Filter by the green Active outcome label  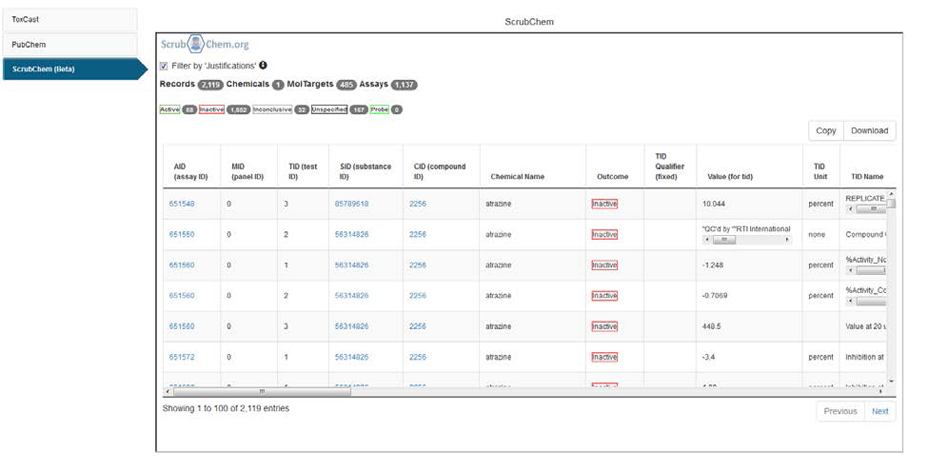[170, 109]
